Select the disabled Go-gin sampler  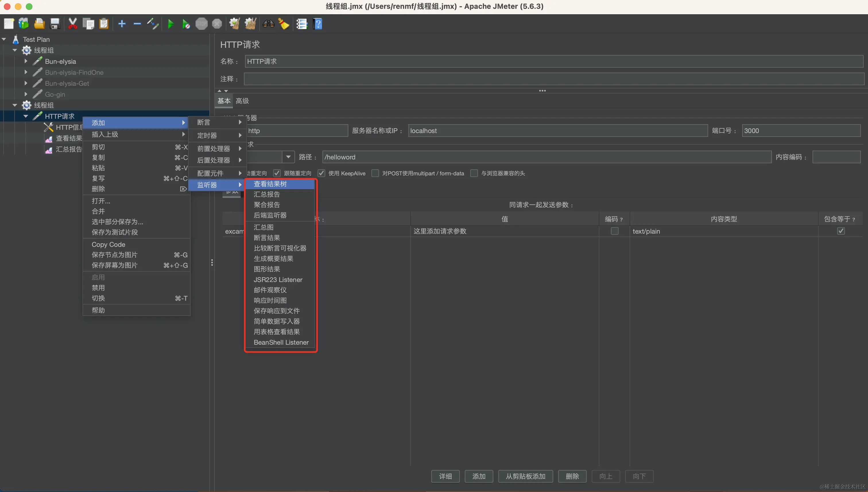55,94
